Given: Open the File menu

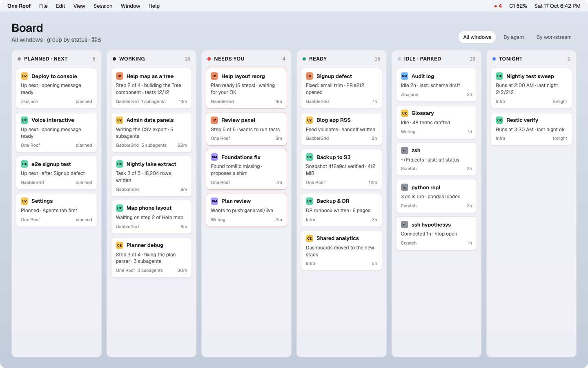Looking at the screenshot, I should 43,6.
